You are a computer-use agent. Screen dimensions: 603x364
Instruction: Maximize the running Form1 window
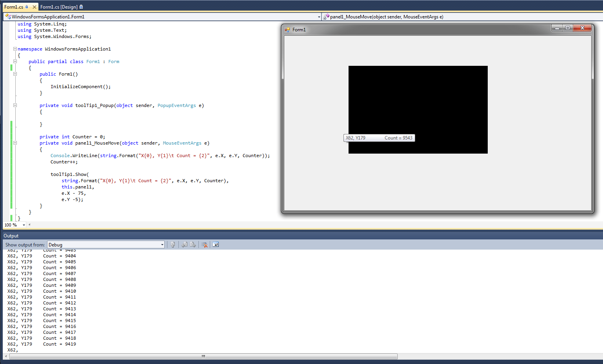click(x=568, y=28)
